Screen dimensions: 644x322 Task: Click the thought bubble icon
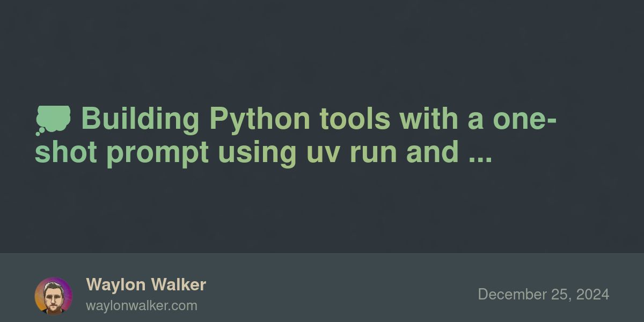(x=53, y=120)
